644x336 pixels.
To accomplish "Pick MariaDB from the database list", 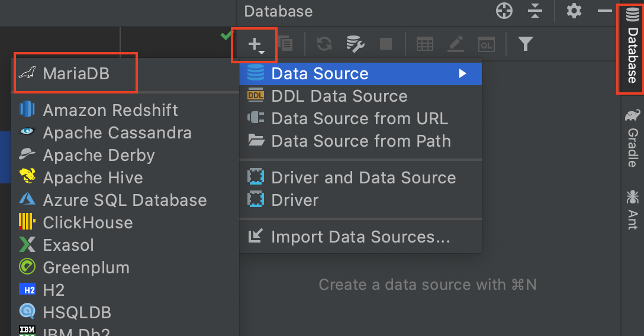I will 76,73.
